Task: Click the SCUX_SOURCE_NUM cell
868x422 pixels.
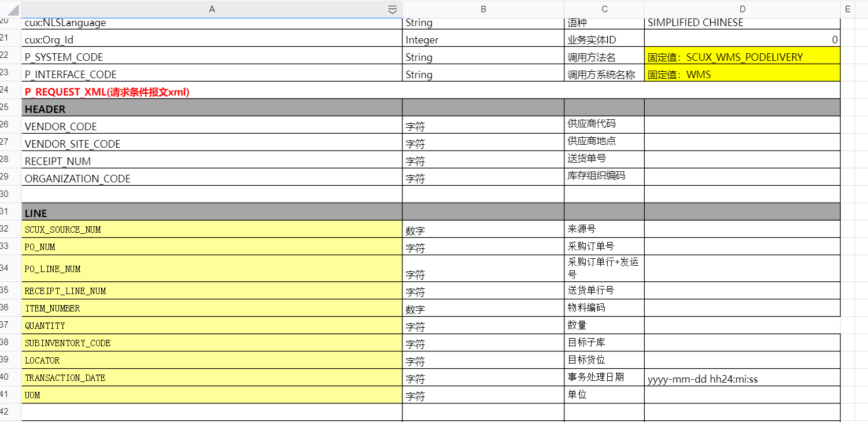Action: coord(212,229)
